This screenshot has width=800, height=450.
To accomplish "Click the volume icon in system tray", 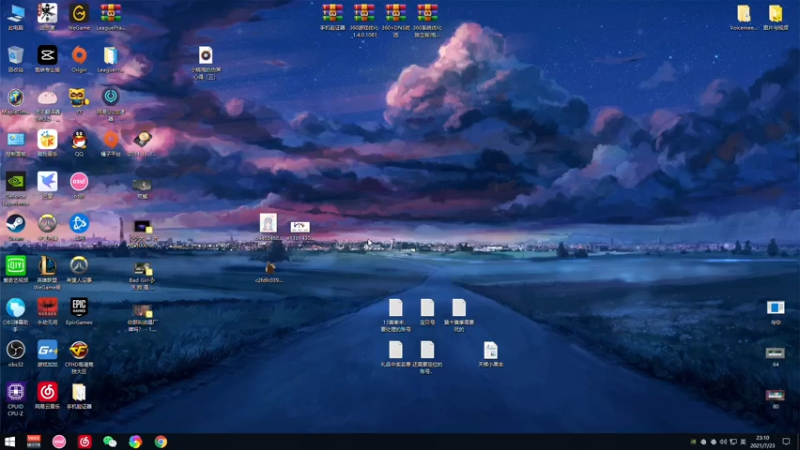I will pyautogui.click(x=723, y=441).
